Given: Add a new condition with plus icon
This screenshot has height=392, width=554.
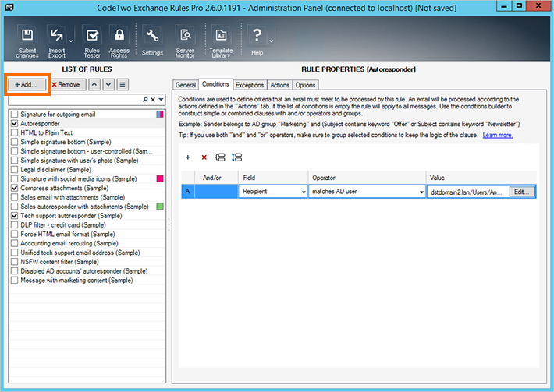Looking at the screenshot, I should tap(188, 157).
